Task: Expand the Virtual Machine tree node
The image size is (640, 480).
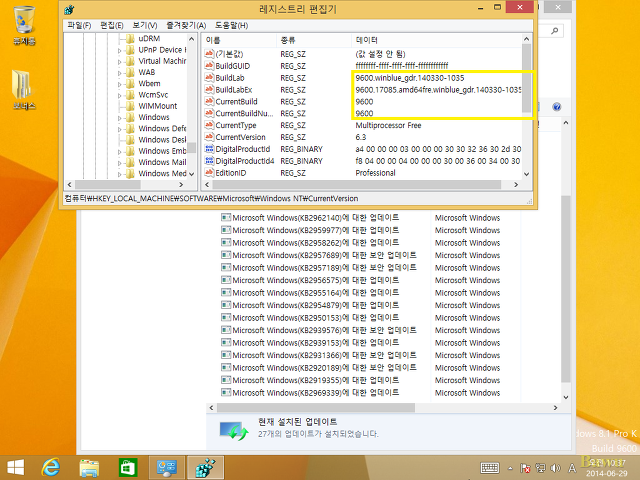Action: pyautogui.click(x=120, y=62)
